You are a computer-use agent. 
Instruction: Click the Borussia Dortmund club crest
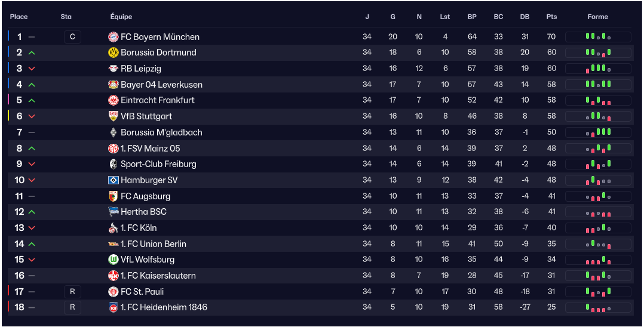[x=114, y=53]
